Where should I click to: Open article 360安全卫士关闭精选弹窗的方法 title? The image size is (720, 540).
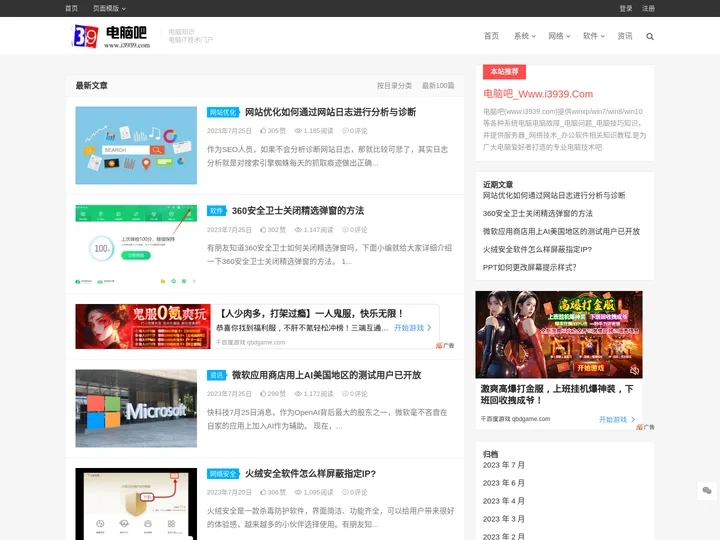298,211
